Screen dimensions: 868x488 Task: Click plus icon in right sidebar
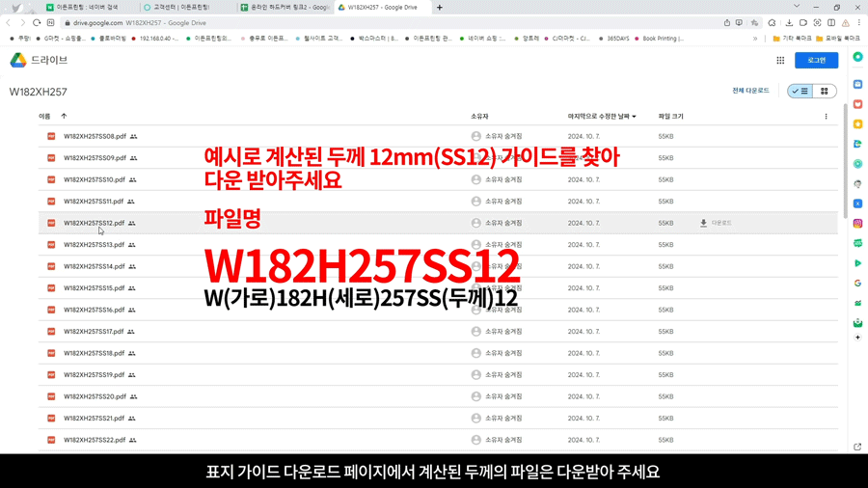coord(857,338)
